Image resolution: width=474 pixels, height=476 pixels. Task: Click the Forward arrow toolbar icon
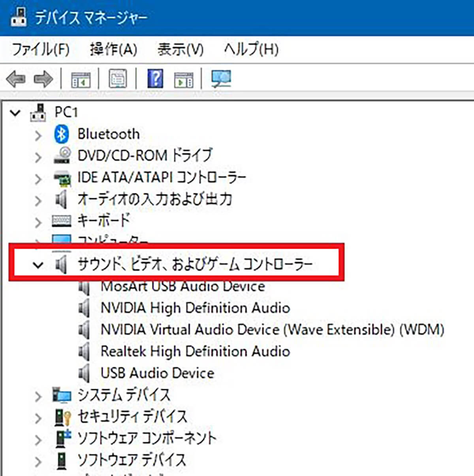coord(43,79)
